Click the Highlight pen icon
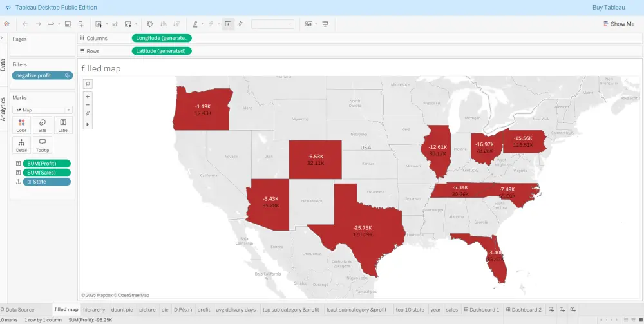 [196, 24]
